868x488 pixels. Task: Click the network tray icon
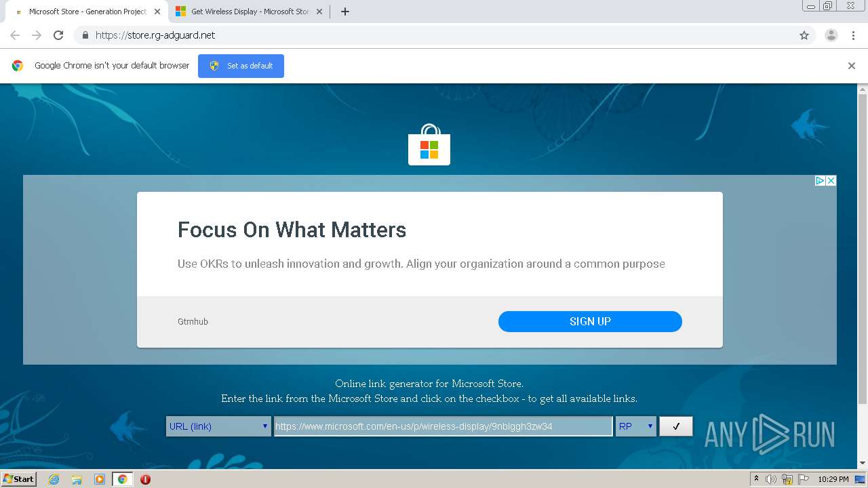pos(787,479)
